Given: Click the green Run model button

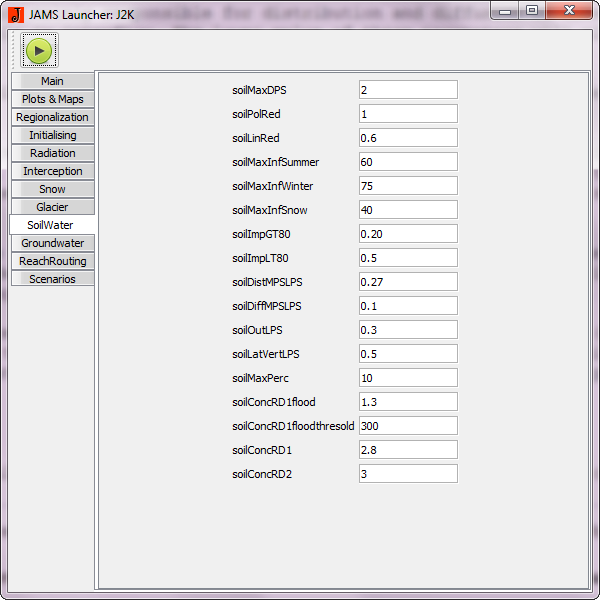Looking at the screenshot, I should (x=39, y=50).
